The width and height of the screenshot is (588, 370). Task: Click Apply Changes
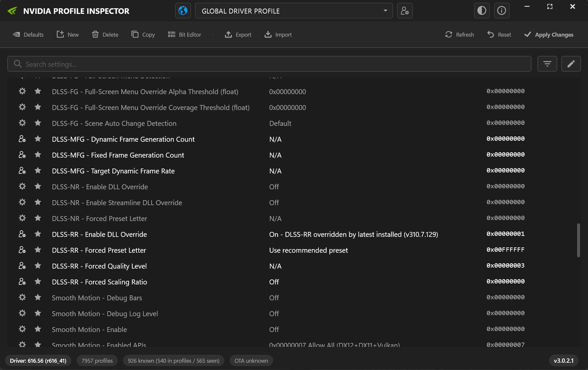click(549, 34)
